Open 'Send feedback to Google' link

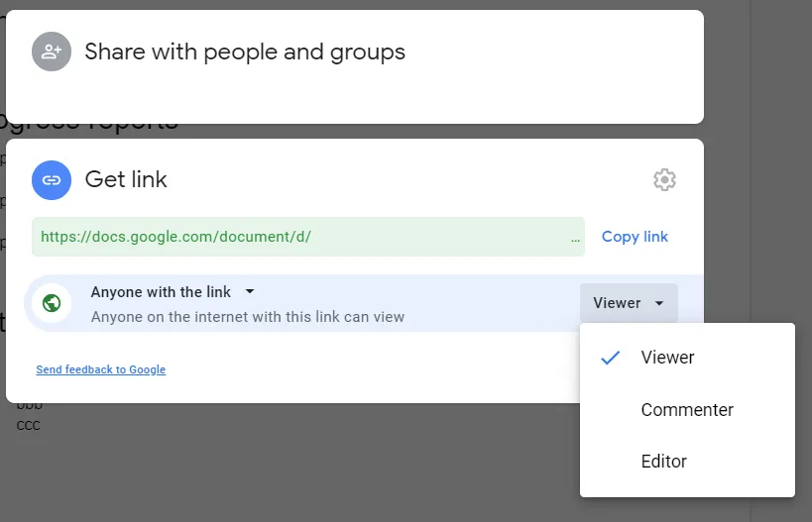tap(100, 369)
